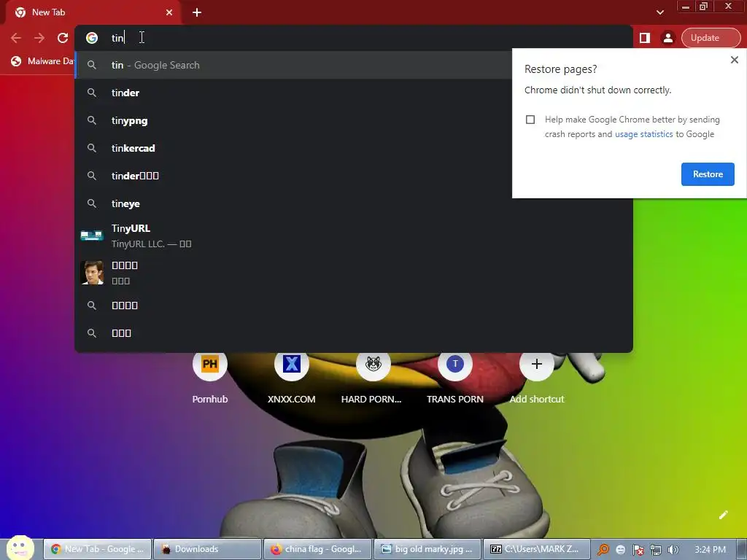This screenshot has width=747, height=560.
Task: Click the round gray tray icon
Action: (x=620, y=550)
